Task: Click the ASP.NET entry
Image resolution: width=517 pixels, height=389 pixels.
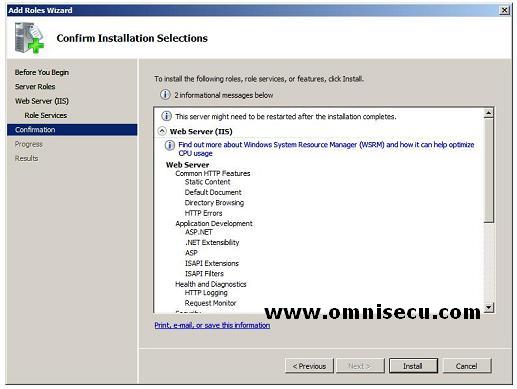Action: click(199, 232)
